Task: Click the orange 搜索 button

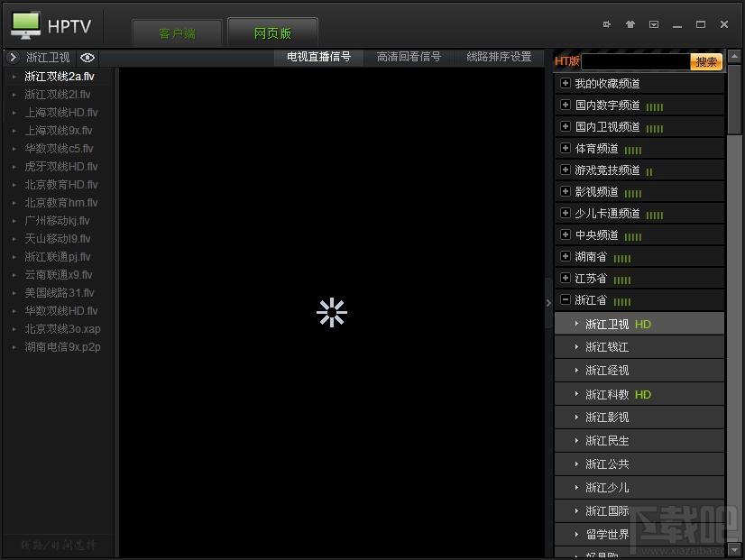Action: (706, 61)
